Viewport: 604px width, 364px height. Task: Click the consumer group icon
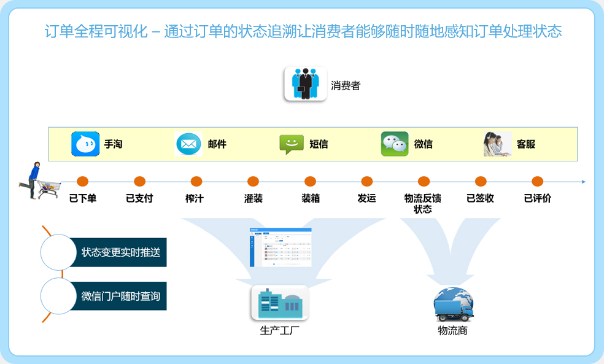click(x=305, y=83)
